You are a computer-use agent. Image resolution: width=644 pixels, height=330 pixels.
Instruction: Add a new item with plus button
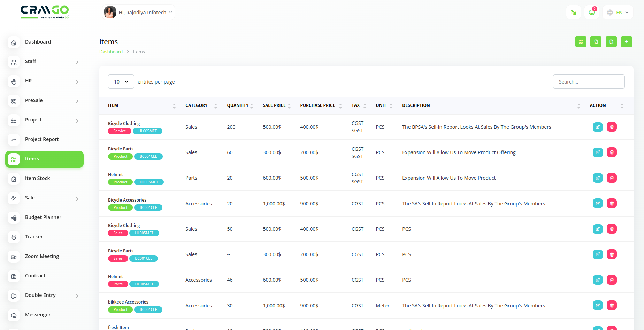tap(626, 42)
